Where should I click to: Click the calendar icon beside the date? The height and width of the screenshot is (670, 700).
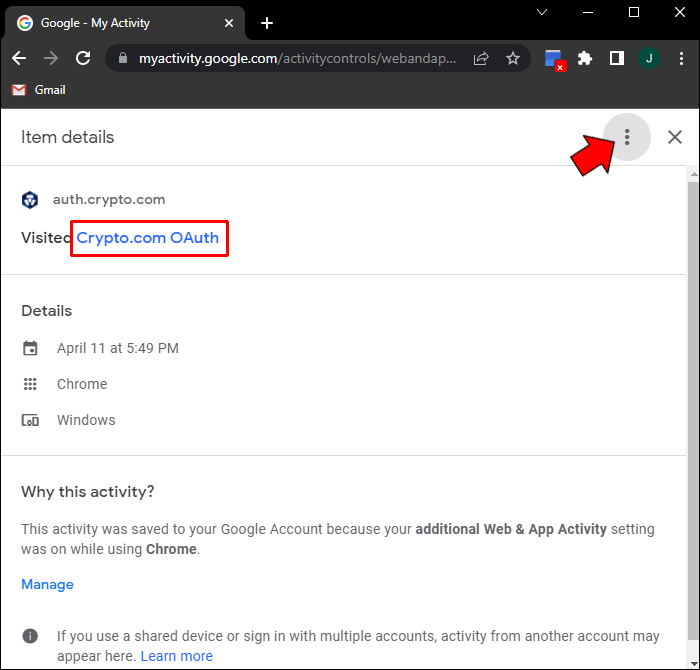(30, 348)
